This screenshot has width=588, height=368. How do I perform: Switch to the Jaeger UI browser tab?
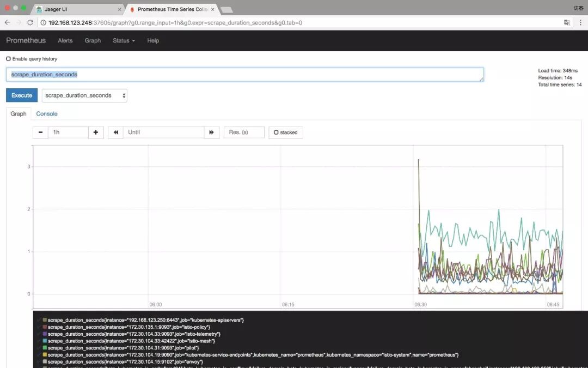pos(79,9)
